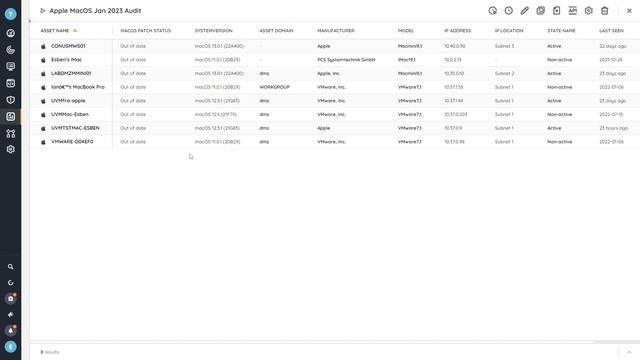Click the edit pencil icon in header

(x=524, y=11)
